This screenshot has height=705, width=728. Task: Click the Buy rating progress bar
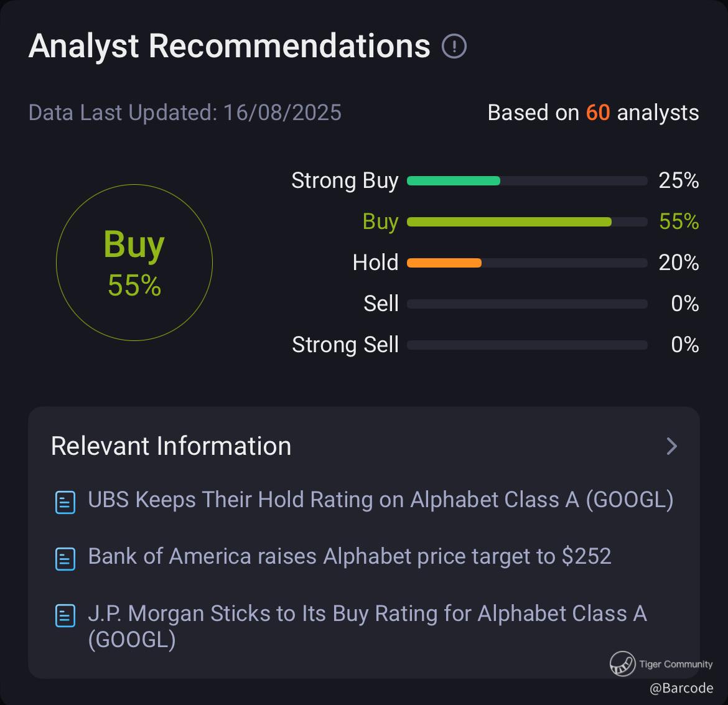(x=509, y=222)
